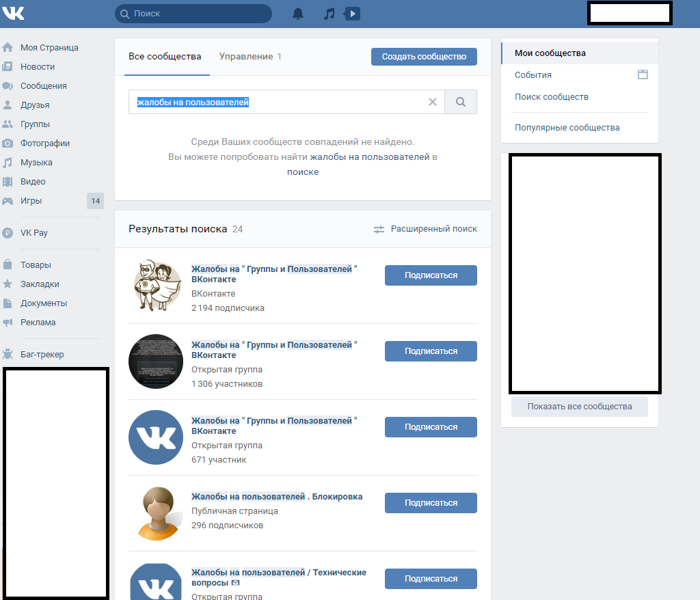Click the news icon beside Новости

[8, 66]
